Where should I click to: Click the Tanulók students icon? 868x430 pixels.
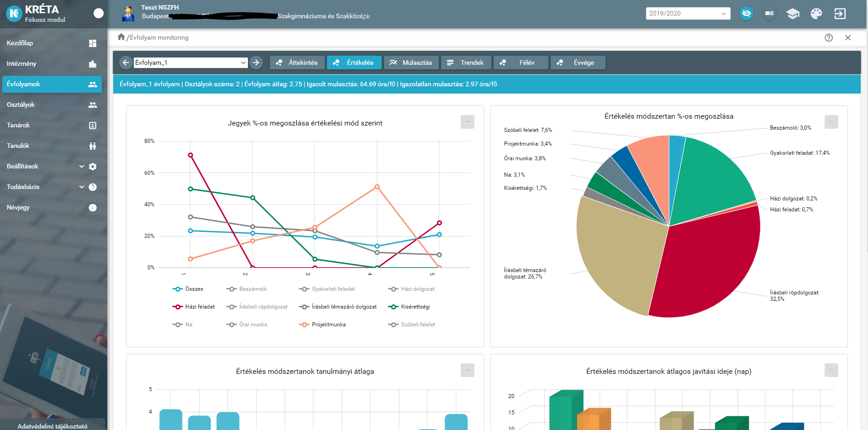point(93,146)
